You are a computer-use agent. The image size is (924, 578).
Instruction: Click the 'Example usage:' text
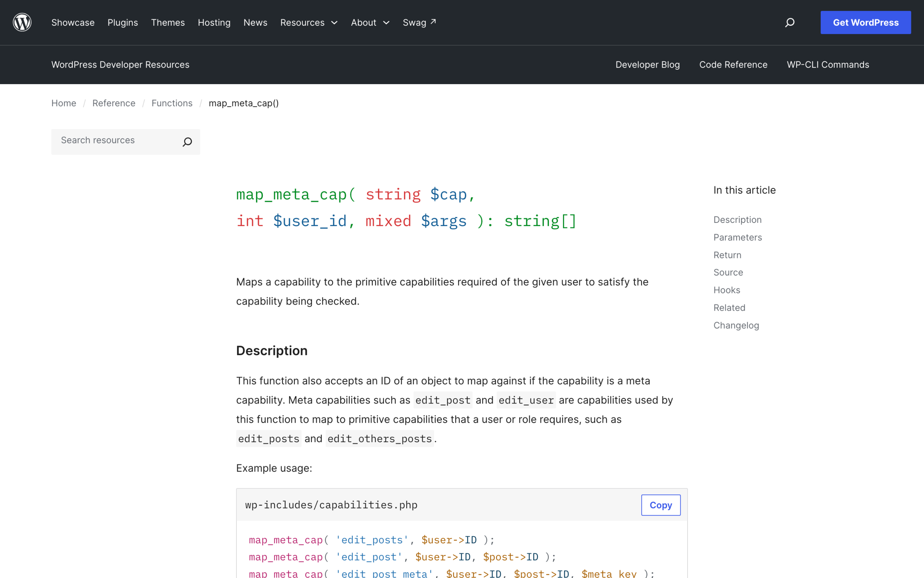pyautogui.click(x=274, y=468)
